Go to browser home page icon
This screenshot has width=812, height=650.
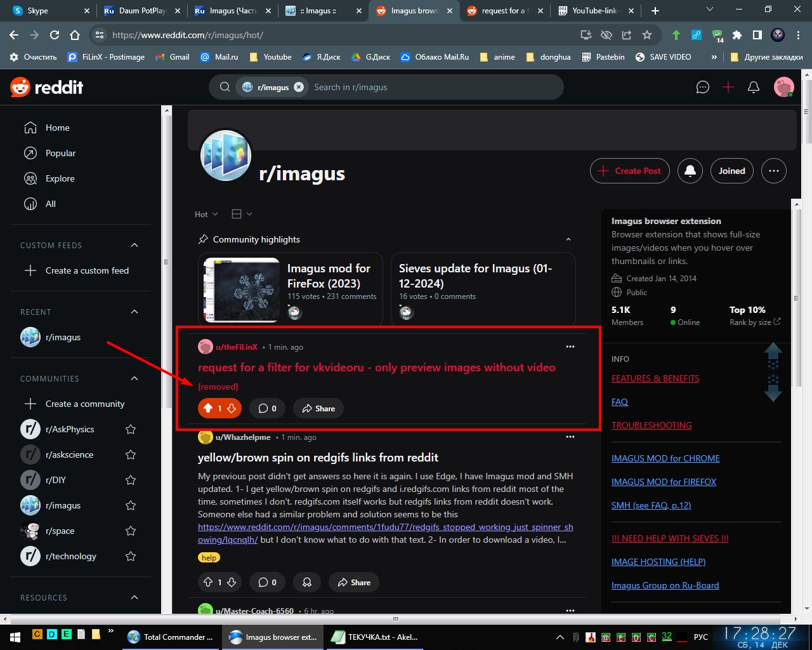(x=75, y=35)
